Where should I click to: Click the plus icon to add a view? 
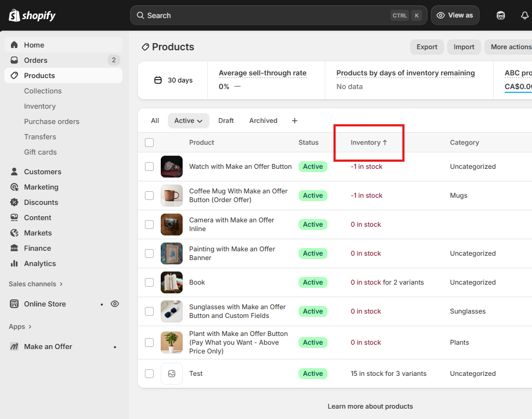[295, 121]
